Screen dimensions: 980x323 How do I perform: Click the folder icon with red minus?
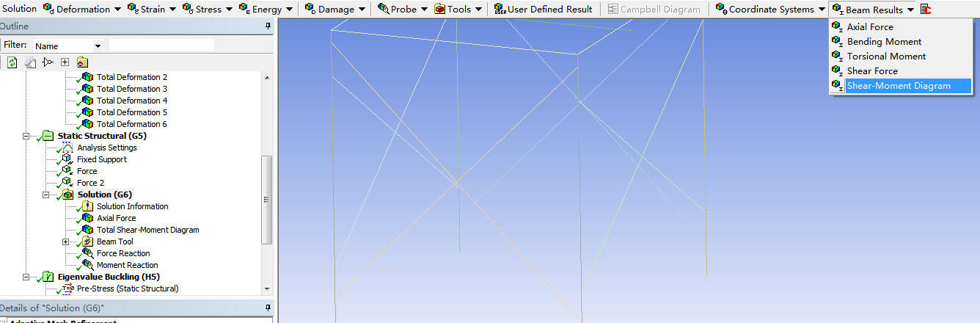pos(81,62)
